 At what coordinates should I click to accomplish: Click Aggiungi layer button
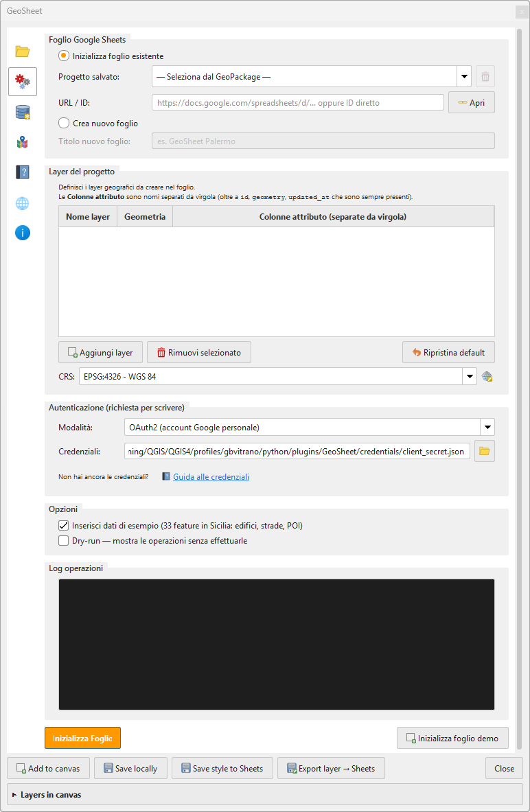(x=100, y=352)
